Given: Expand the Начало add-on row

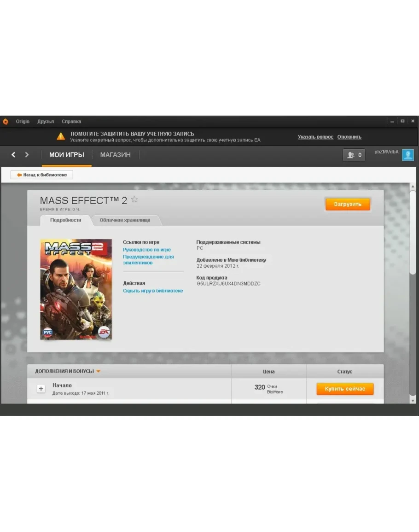Looking at the screenshot, I should [41, 389].
